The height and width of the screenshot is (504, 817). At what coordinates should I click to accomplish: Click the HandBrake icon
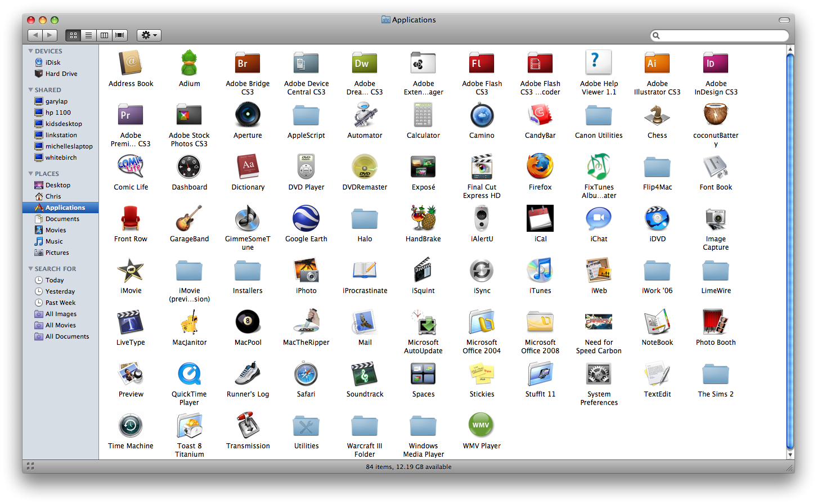tap(423, 218)
